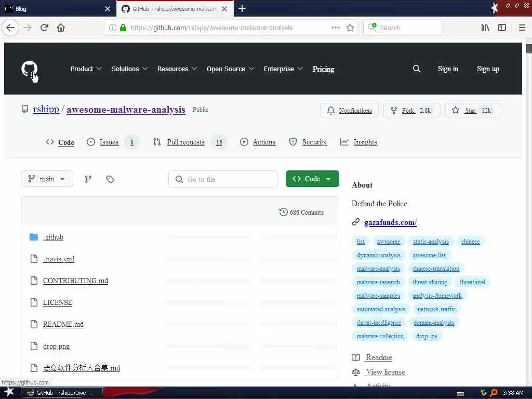Switch to the Blog browser tab
532x399 pixels.
58,8
